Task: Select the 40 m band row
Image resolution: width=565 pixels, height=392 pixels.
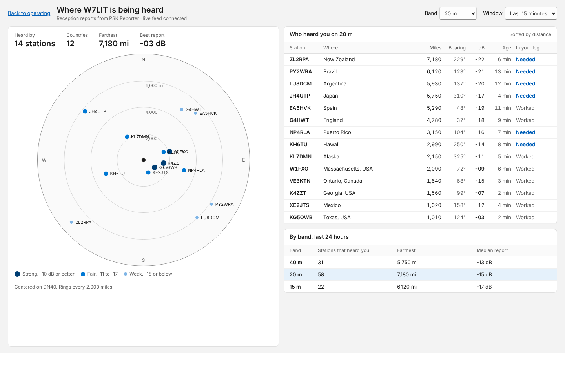Action: (420, 263)
